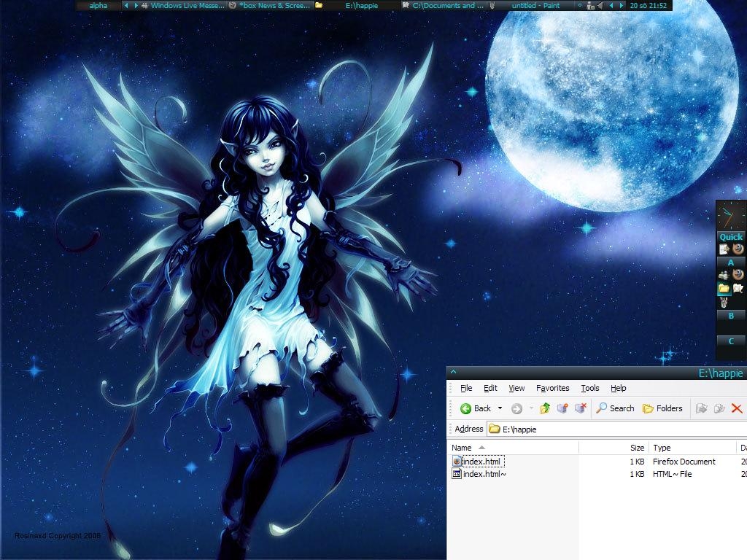Click the 'HTML~ File' type cell
The height and width of the screenshot is (560, 747).
672,474
